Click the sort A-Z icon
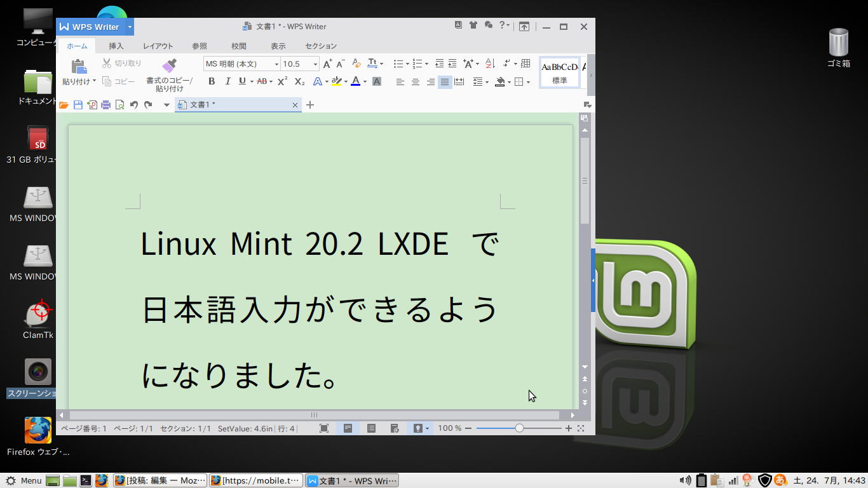 [490, 64]
